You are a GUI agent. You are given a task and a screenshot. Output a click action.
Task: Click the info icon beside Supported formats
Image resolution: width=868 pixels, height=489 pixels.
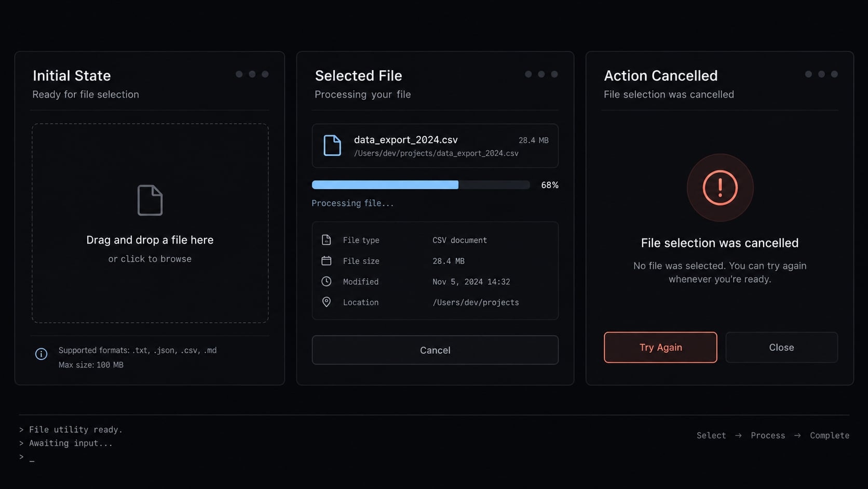pyautogui.click(x=41, y=354)
